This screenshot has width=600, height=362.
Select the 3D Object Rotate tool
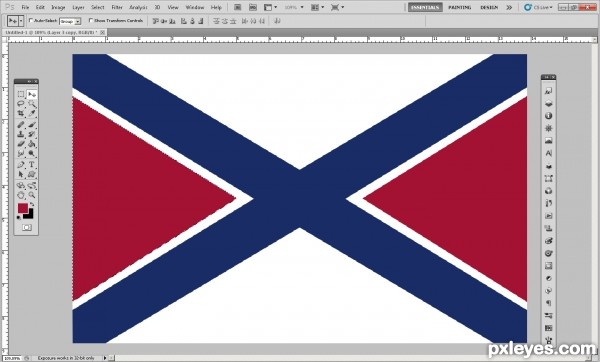[21, 186]
